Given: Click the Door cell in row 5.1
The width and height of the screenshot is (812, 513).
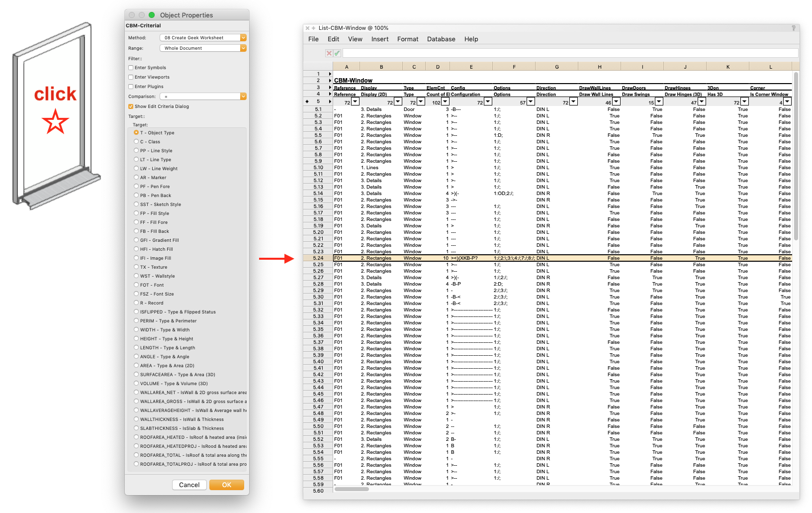Looking at the screenshot, I should coord(414,109).
